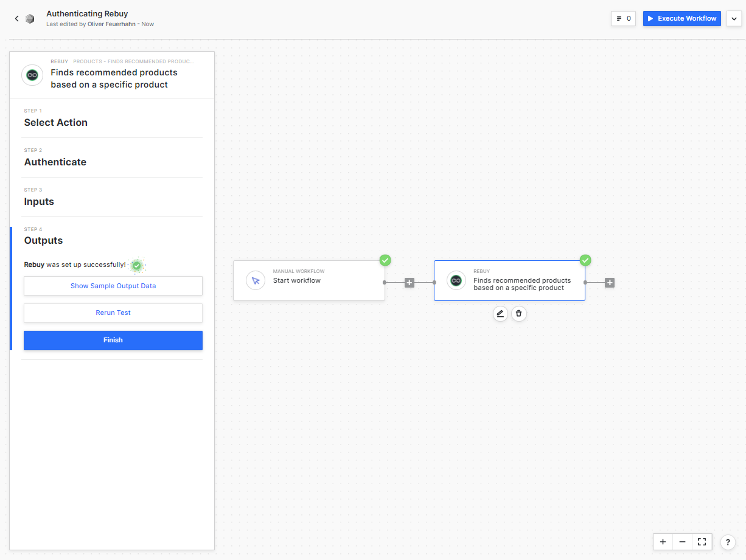Click the Authenticating Rebuy workflow title
This screenshot has width=746, height=560.
pyautogui.click(x=87, y=13)
